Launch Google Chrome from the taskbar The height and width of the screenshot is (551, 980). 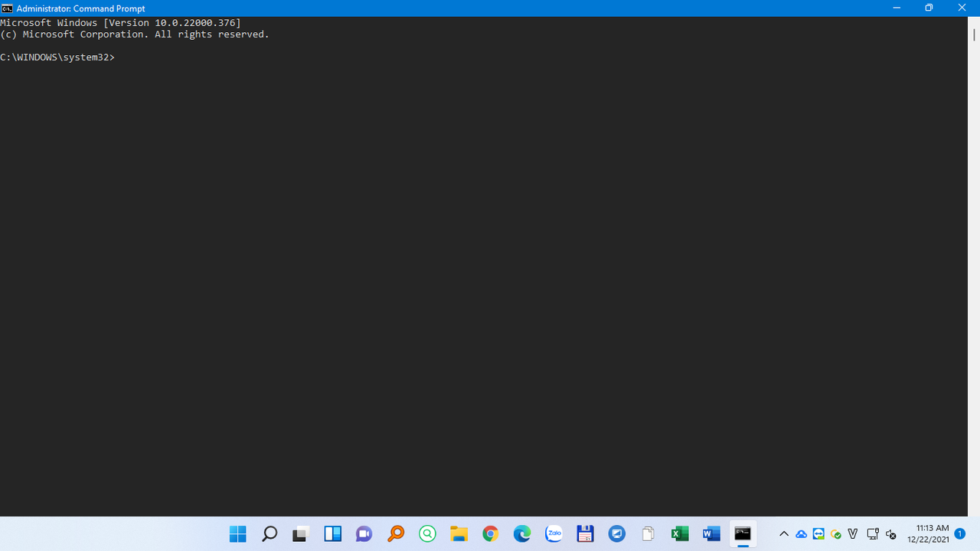click(490, 533)
